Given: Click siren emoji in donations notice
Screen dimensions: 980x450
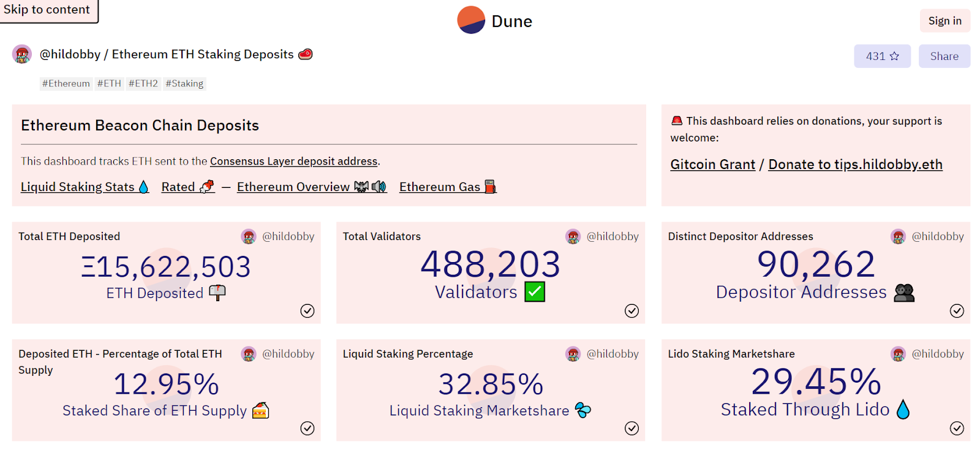Looking at the screenshot, I should (677, 121).
